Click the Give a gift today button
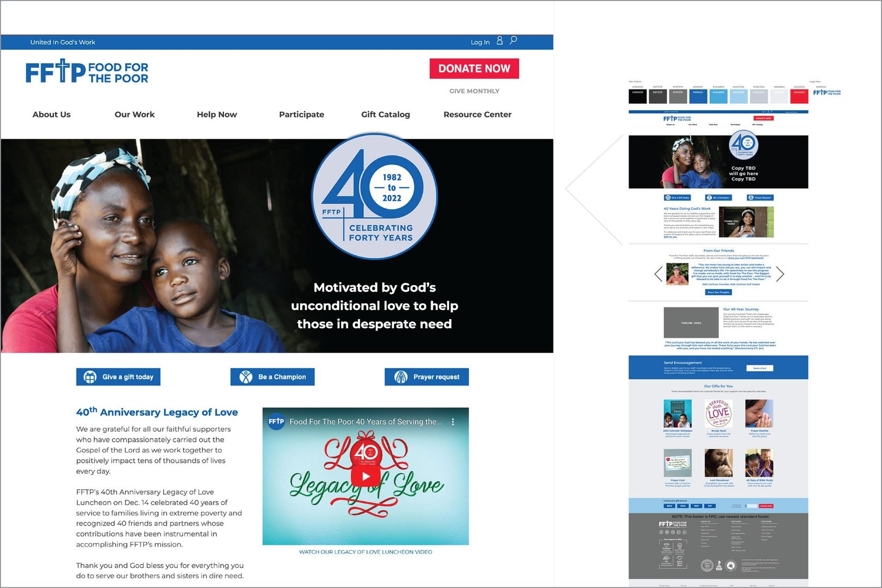This screenshot has width=882, height=588. 118,377
